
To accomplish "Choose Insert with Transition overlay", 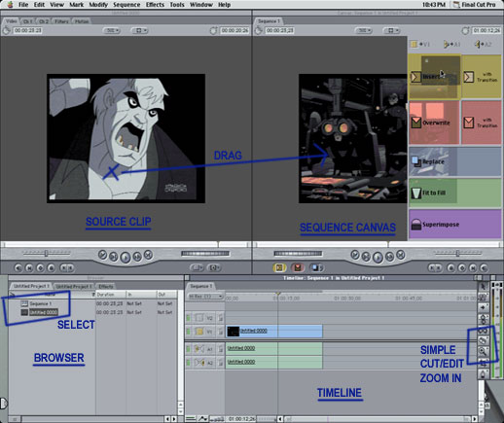I will tap(482, 77).
